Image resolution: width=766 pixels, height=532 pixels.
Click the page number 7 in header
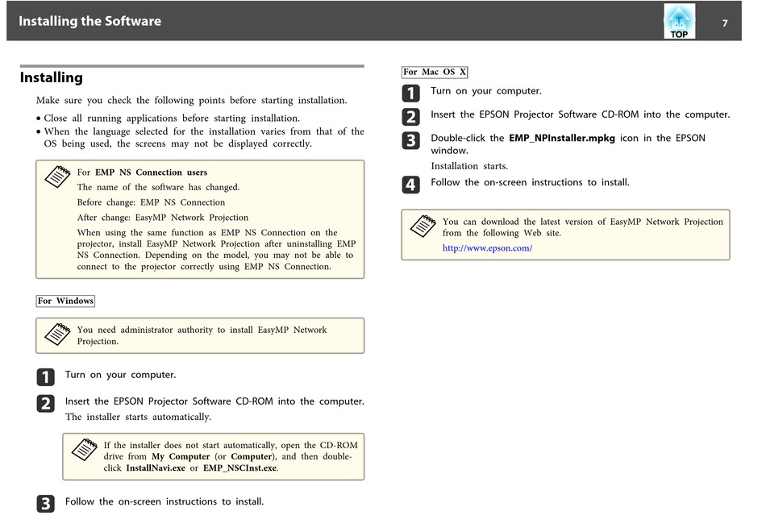[x=725, y=23]
